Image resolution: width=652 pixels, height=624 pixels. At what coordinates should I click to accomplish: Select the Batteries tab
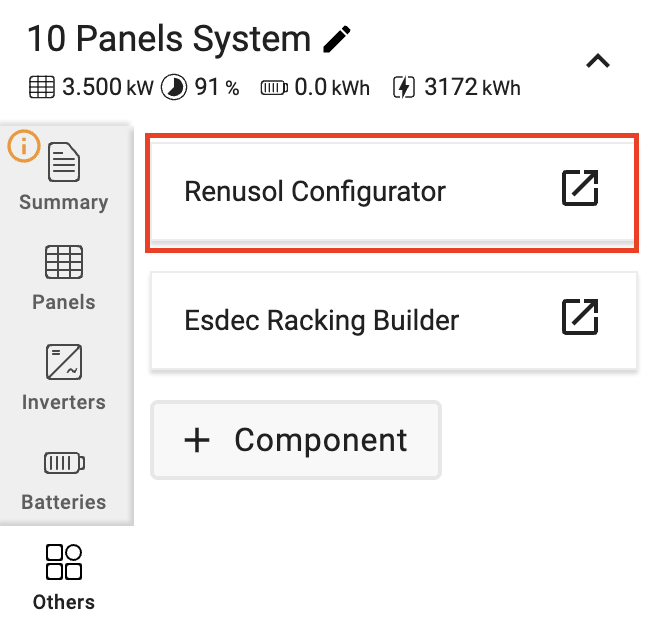coord(64,480)
